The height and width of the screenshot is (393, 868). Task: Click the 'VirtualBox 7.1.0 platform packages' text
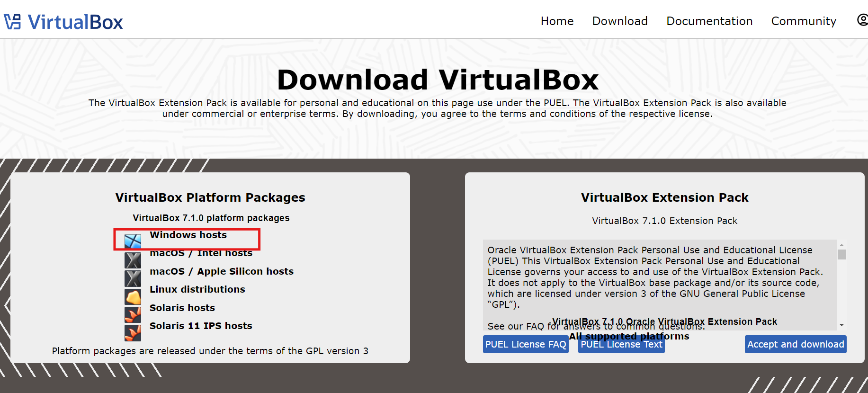[x=211, y=218]
